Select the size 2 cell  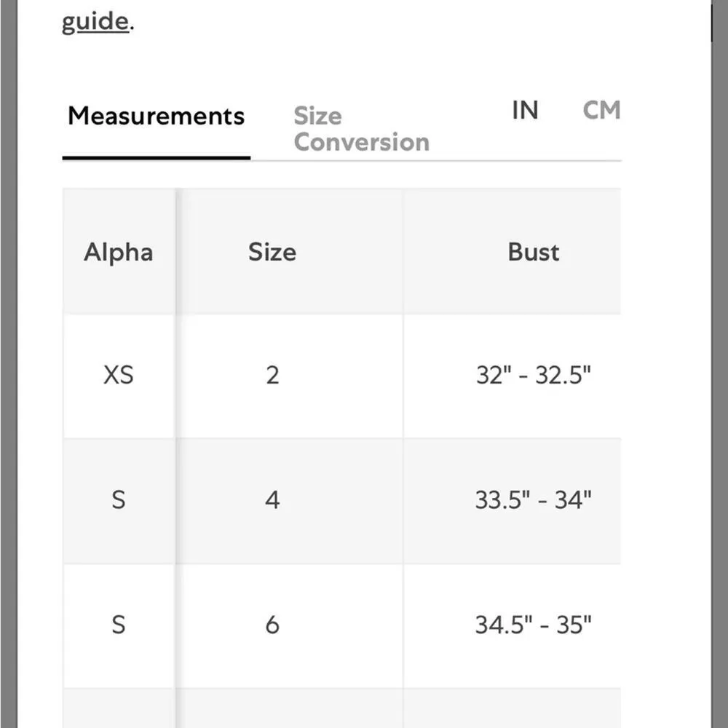(272, 375)
